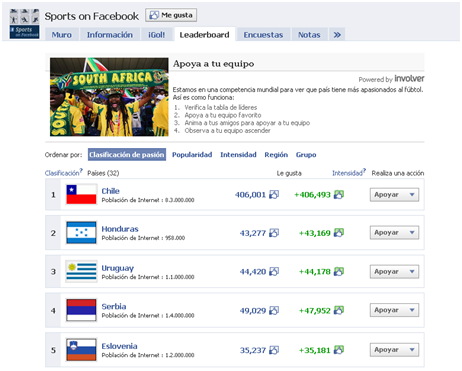Click the Realiza una acción column label
This screenshot has height=371, width=462.
pyautogui.click(x=398, y=173)
